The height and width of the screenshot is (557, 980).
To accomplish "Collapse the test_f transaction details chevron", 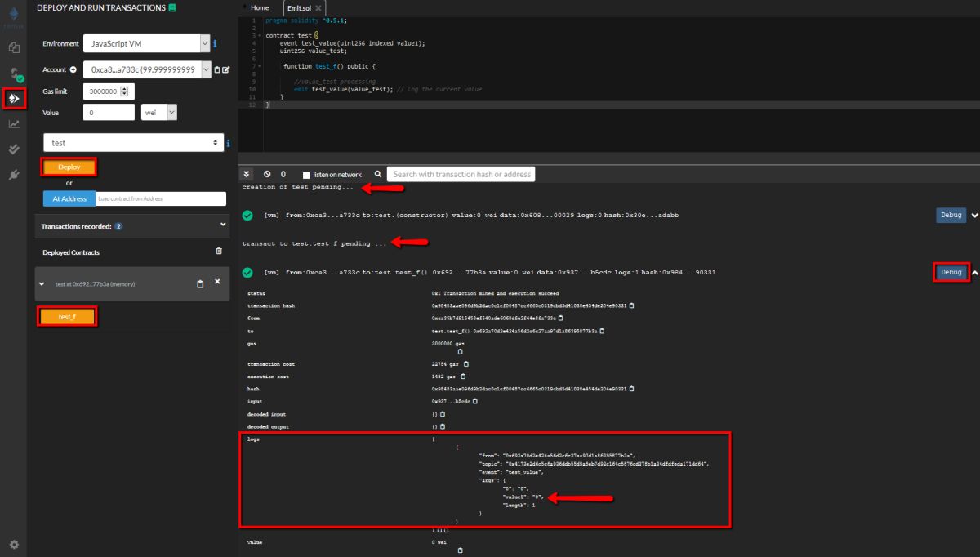I will 974,273.
